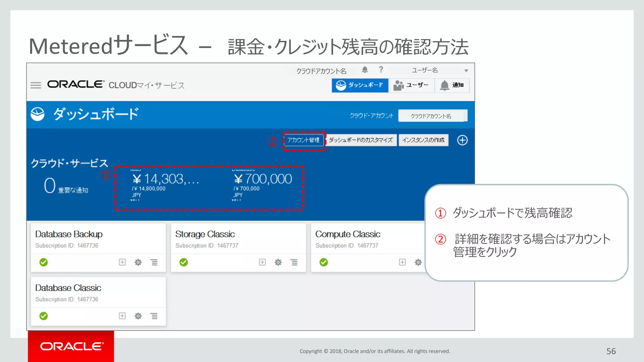This screenshot has width=644, height=362.
Task: Open the Database Backup service title
Action: coord(69,234)
